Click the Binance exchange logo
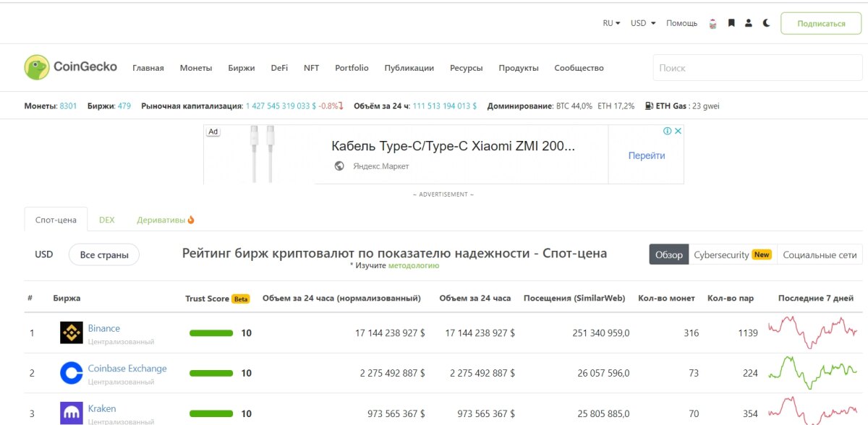The height and width of the screenshot is (425, 868). (71, 333)
